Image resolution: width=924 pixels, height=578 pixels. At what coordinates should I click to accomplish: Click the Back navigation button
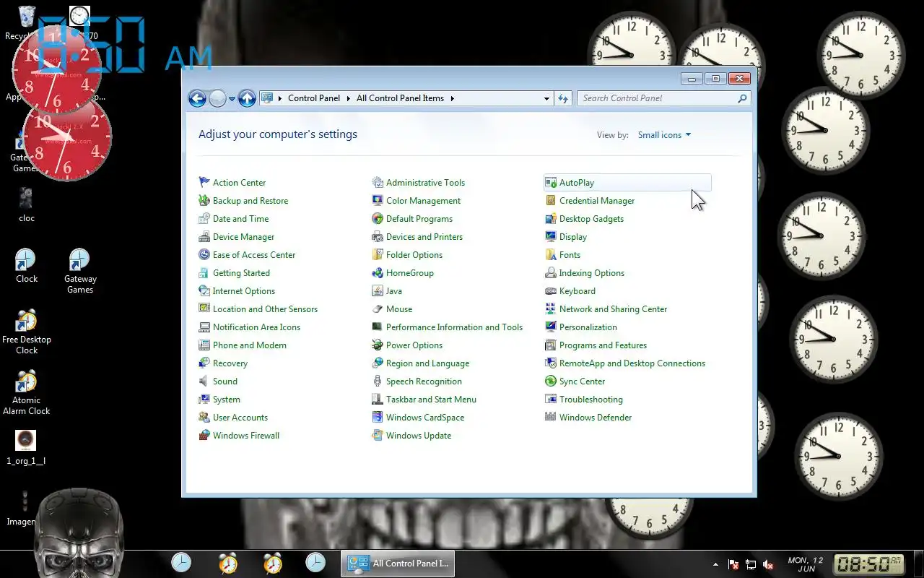point(197,99)
